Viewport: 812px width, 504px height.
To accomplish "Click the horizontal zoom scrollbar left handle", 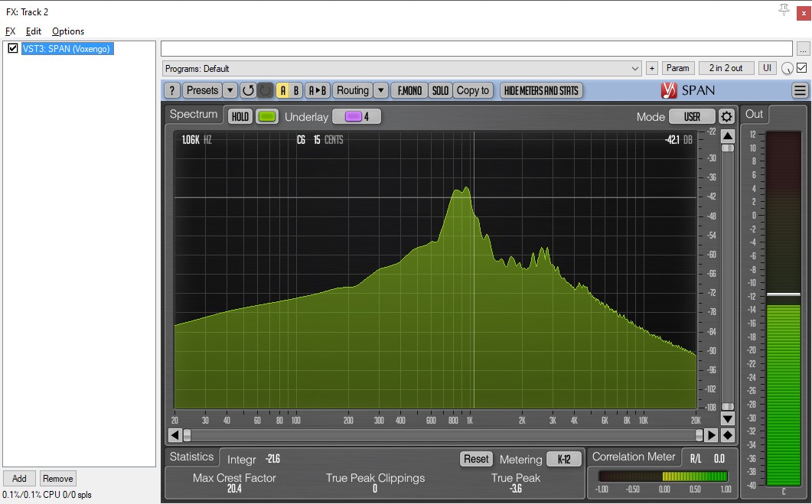I will (x=187, y=435).
